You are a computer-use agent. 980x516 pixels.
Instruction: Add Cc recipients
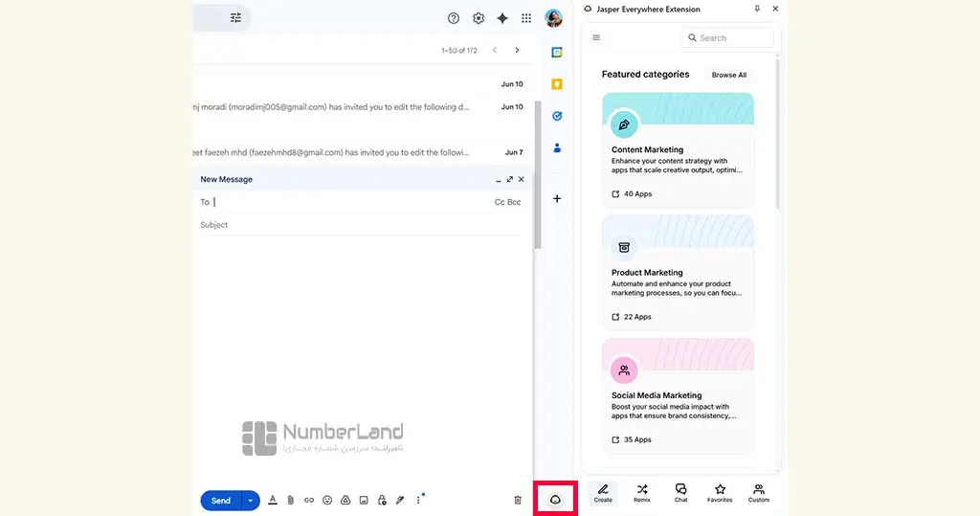click(x=500, y=202)
